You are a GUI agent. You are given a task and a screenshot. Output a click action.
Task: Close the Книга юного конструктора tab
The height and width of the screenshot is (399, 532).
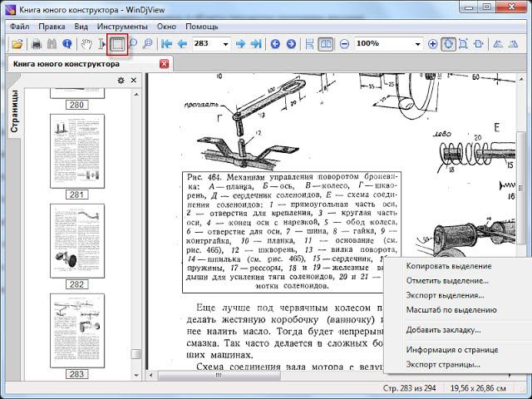[164, 63]
